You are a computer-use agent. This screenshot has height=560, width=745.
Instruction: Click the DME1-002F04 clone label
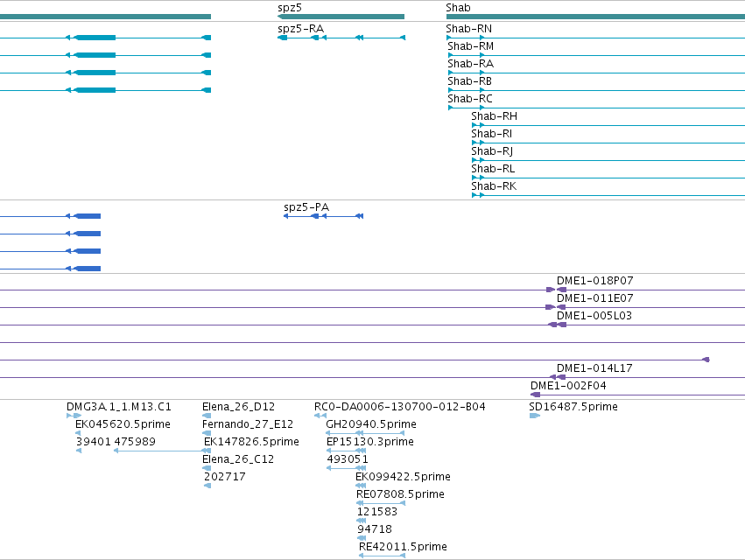tap(568, 386)
